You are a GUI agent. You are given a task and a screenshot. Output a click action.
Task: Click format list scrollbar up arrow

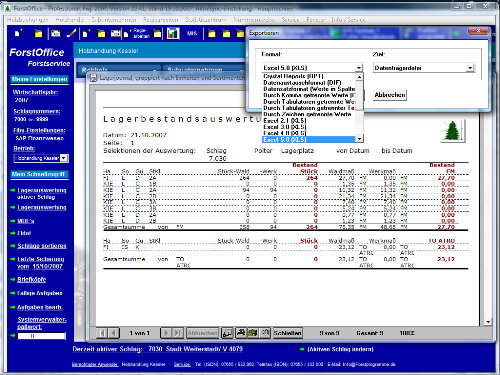point(359,77)
